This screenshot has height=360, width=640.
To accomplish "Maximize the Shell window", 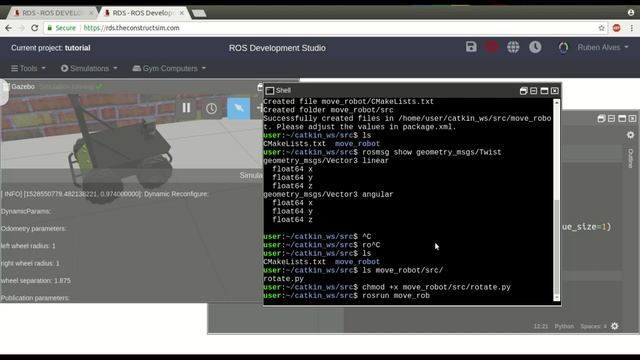I will (544, 91).
